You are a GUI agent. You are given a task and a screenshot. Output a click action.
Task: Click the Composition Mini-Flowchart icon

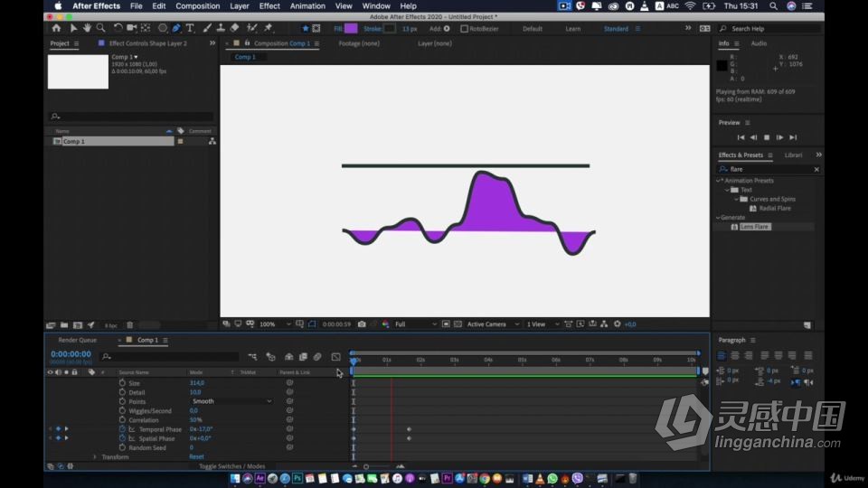point(252,357)
